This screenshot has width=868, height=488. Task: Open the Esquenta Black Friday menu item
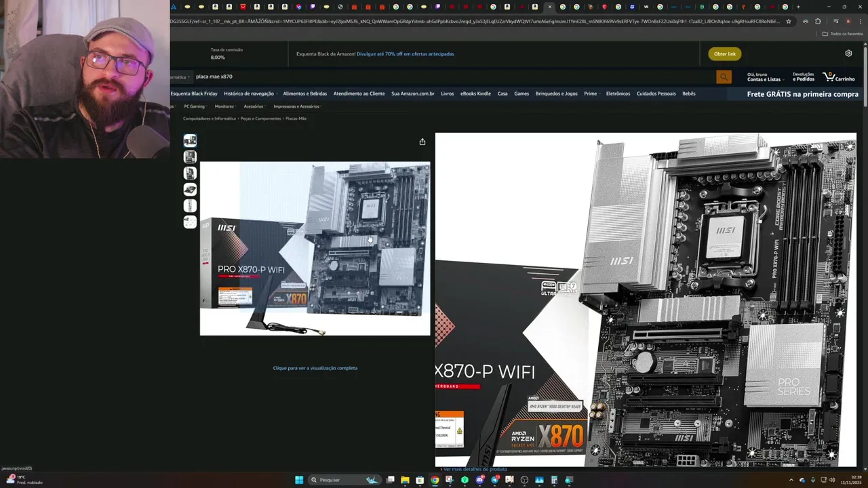194,94
